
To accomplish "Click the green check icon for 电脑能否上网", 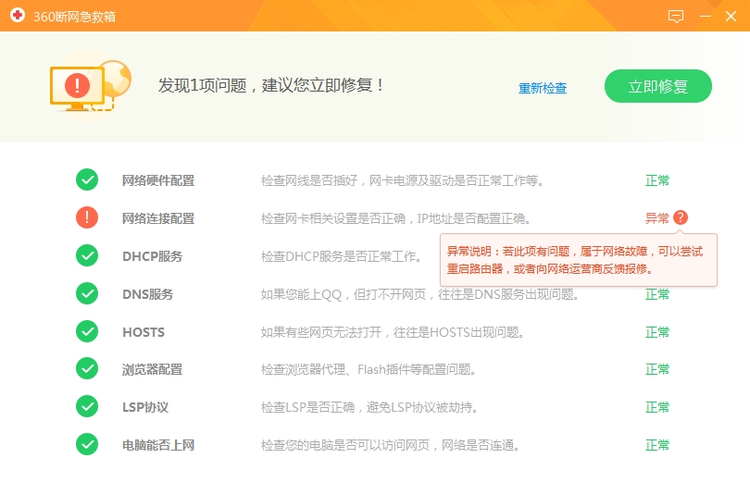I will [87, 444].
